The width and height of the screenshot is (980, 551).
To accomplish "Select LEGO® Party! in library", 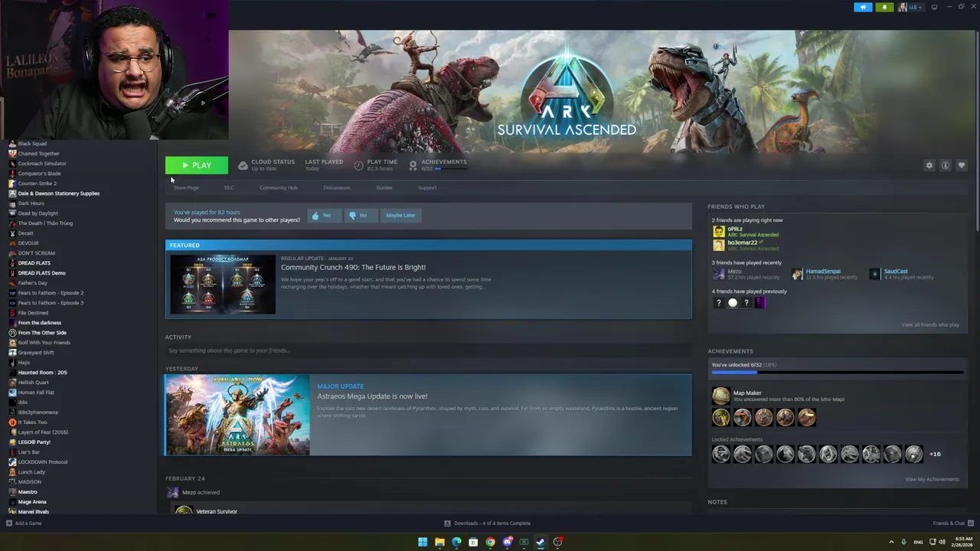I will point(34,442).
